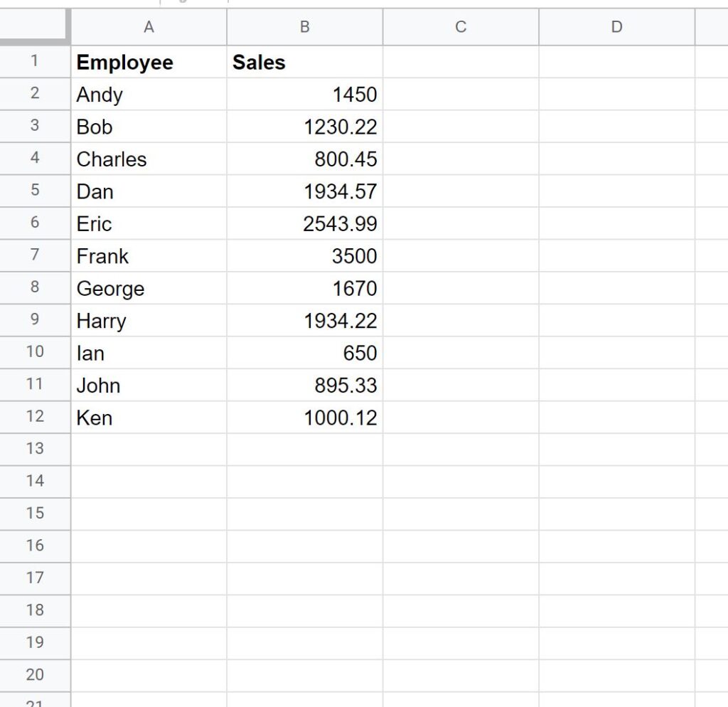Select Frank's sales value 3500
The width and height of the screenshot is (728, 707).
(304, 256)
